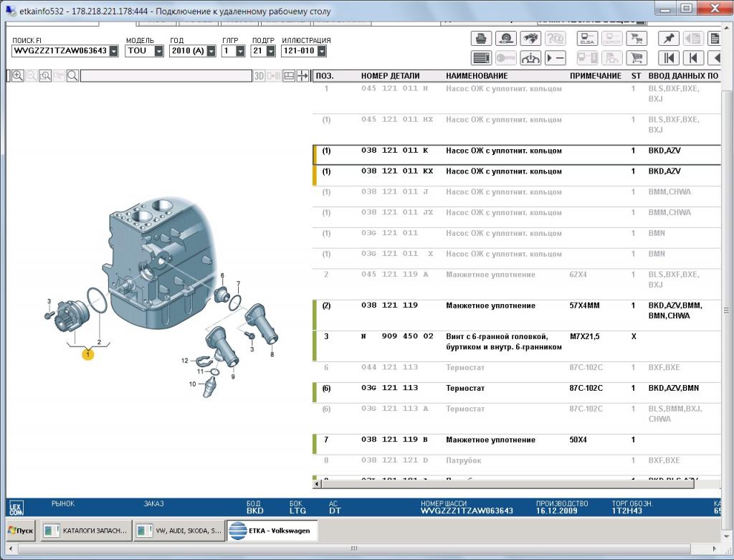Expand the ГОД 2010 (A) dropdown
Screen dimensions: 734x560
(x=211, y=51)
